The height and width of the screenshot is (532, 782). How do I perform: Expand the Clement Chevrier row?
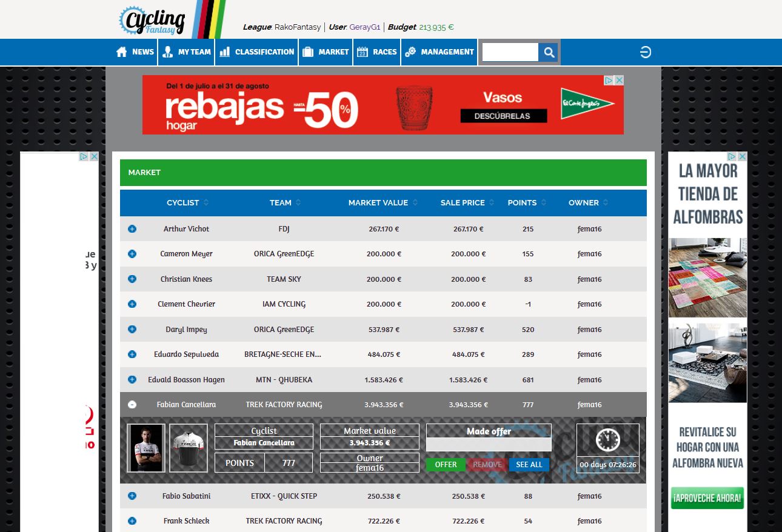[x=132, y=304]
